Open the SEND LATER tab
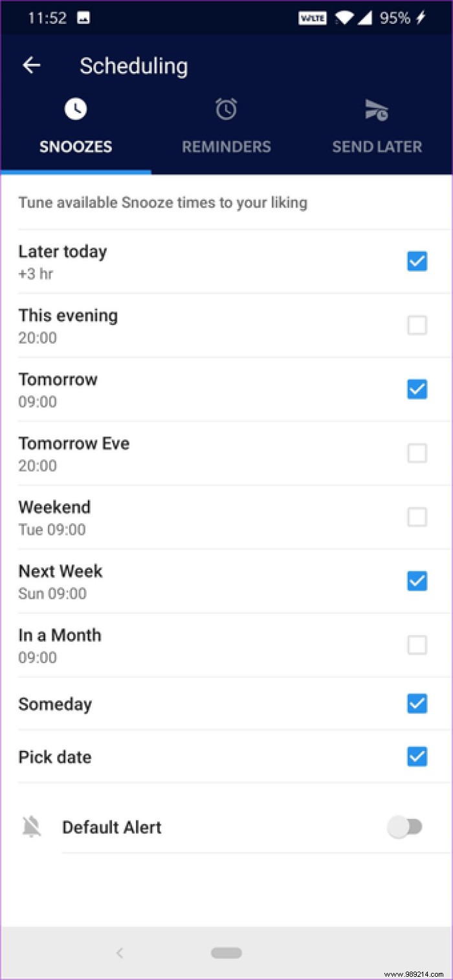The height and width of the screenshot is (980, 453). coord(376,146)
